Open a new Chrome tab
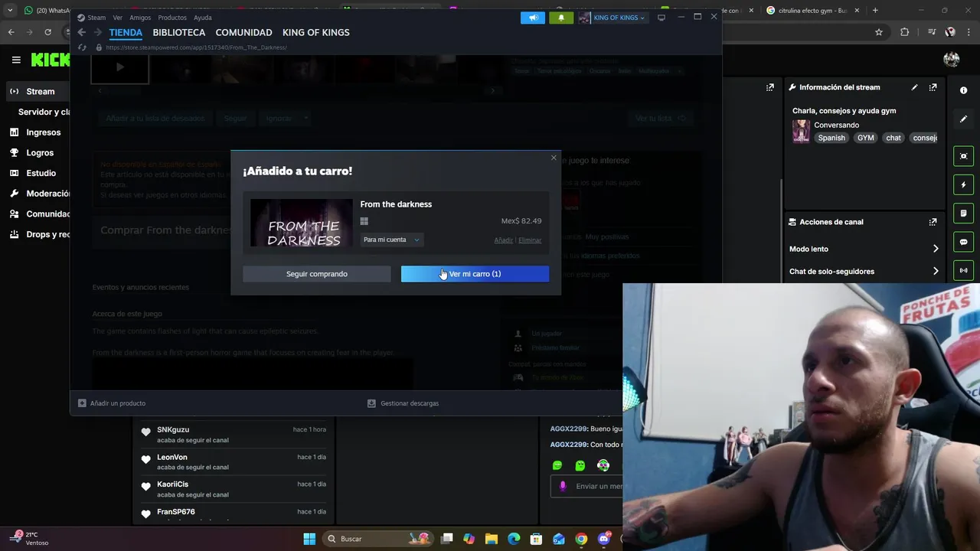 (875, 11)
